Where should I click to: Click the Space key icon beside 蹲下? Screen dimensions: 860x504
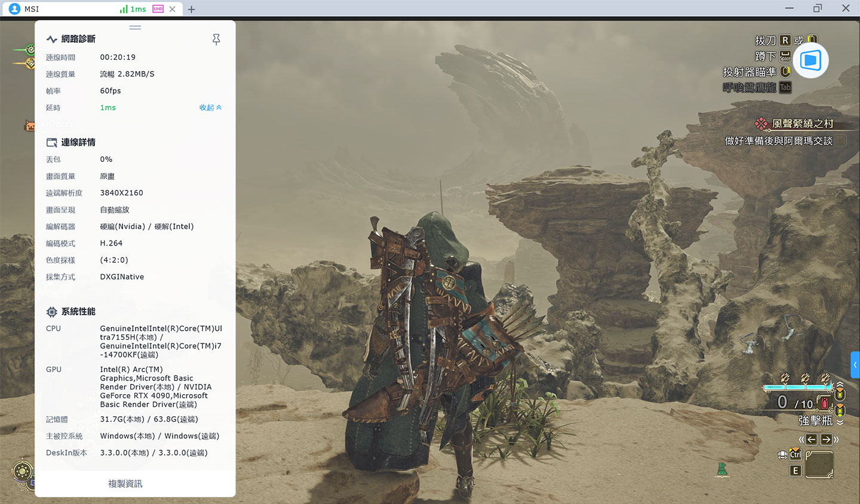(785, 56)
